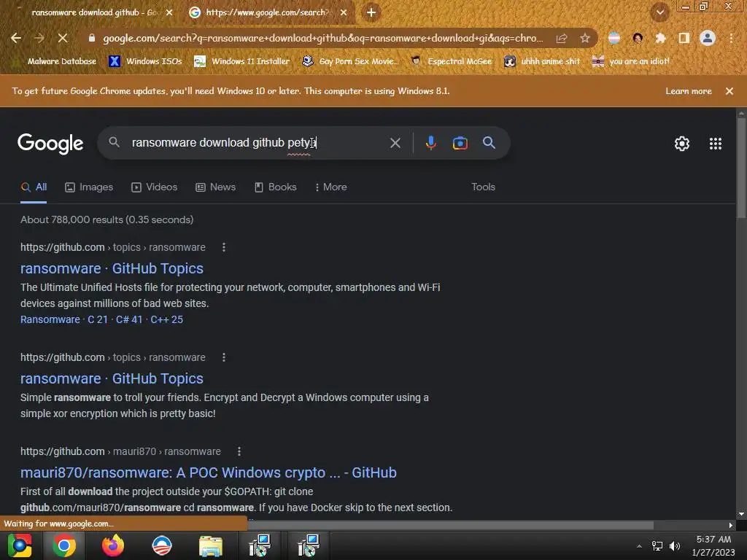Click the vertical page scrollbar thumb

pos(741,167)
